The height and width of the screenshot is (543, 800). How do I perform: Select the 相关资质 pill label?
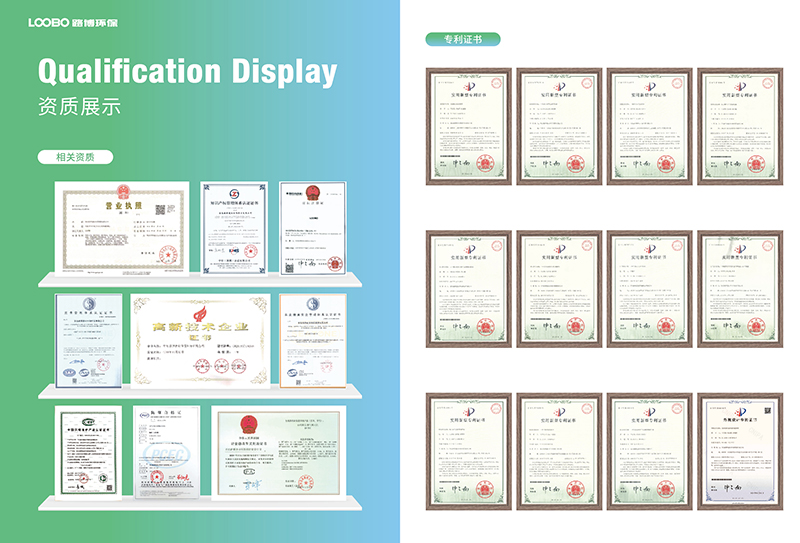coord(75,157)
